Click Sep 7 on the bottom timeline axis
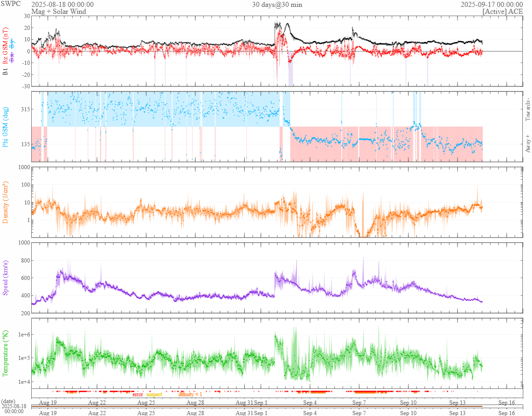 click(x=359, y=413)
